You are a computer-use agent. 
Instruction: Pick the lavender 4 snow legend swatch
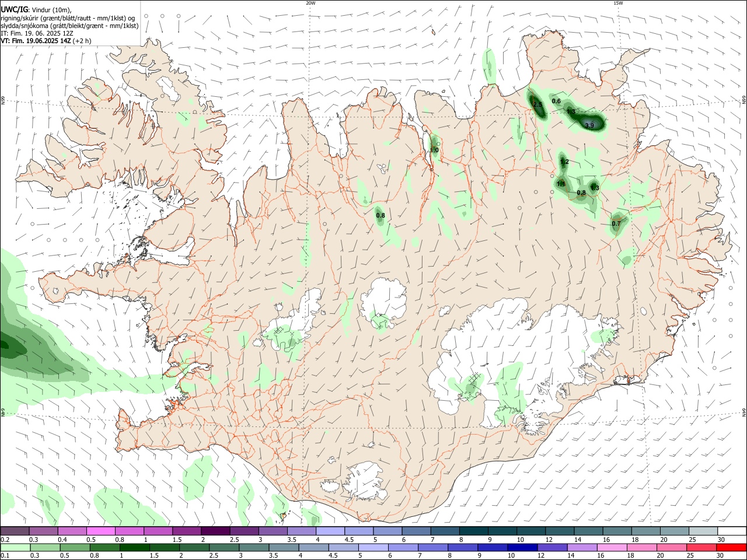(329, 531)
